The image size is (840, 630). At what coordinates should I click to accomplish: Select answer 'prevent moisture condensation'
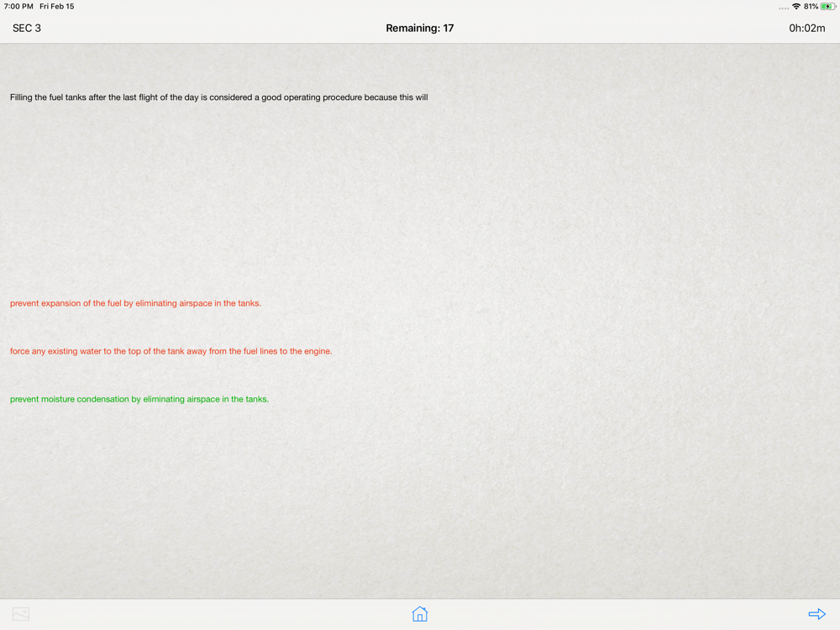point(139,399)
